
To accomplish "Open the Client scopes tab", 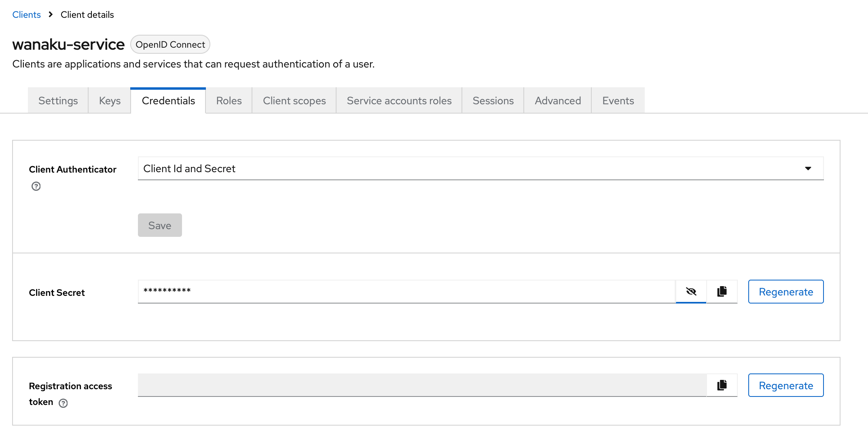I will point(294,100).
